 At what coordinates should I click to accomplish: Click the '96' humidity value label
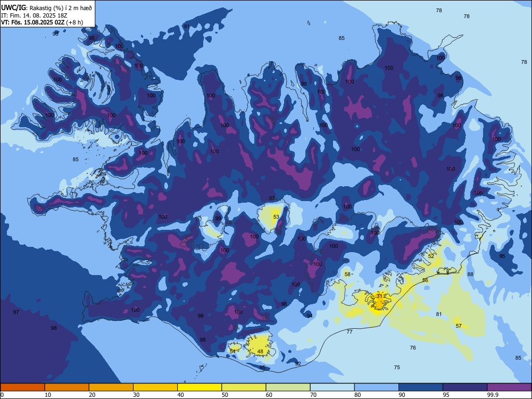284,304
